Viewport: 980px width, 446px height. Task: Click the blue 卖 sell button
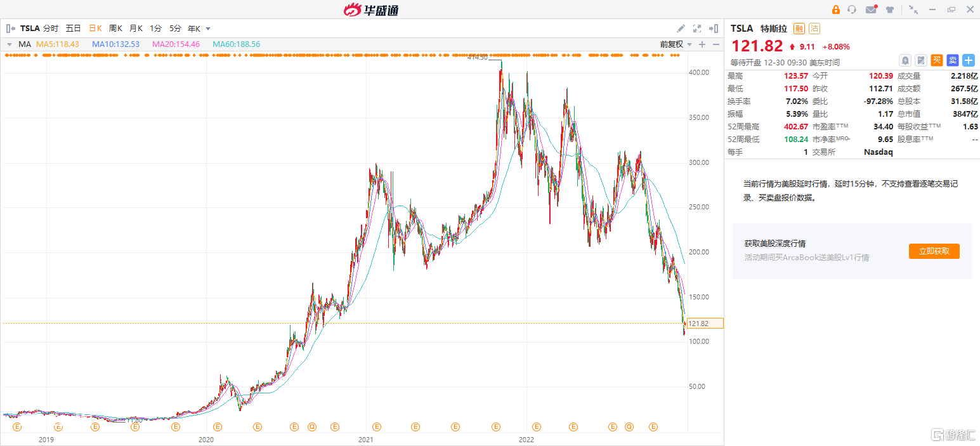pyautogui.click(x=953, y=60)
